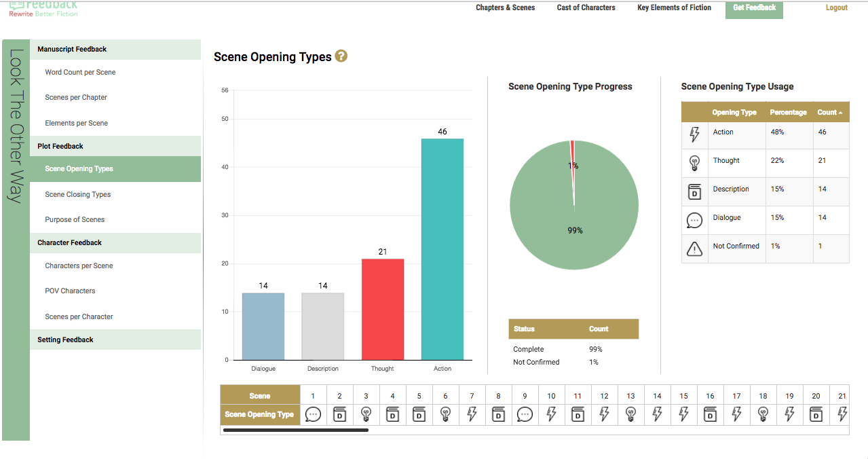Image resolution: width=868 pixels, height=459 pixels.
Task: Click the horizontal scrollbar under scene table
Action: pos(296,430)
